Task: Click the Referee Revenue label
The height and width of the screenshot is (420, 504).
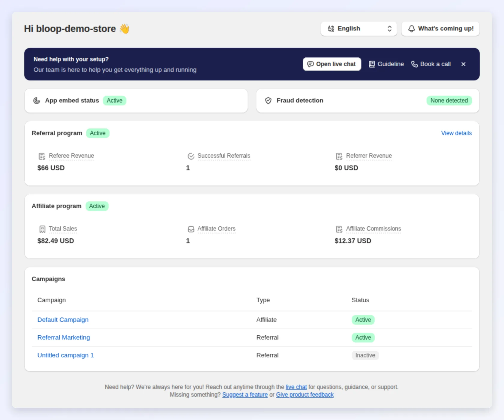Action: coord(71,156)
